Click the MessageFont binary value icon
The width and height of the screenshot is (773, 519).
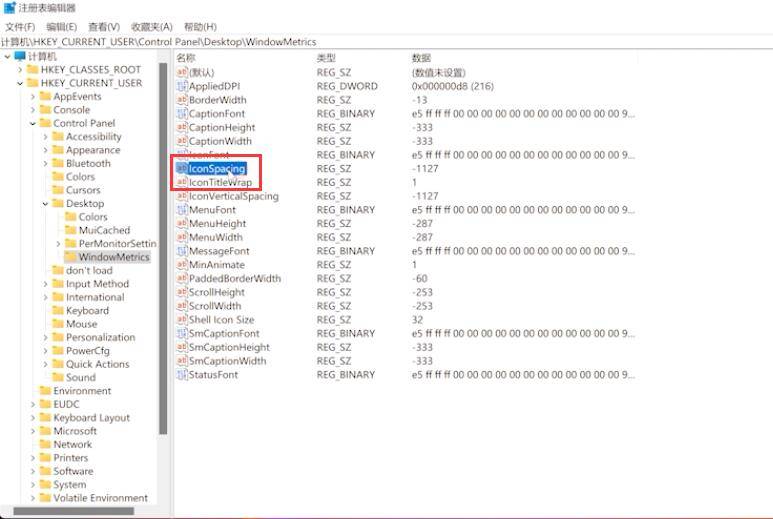point(182,251)
